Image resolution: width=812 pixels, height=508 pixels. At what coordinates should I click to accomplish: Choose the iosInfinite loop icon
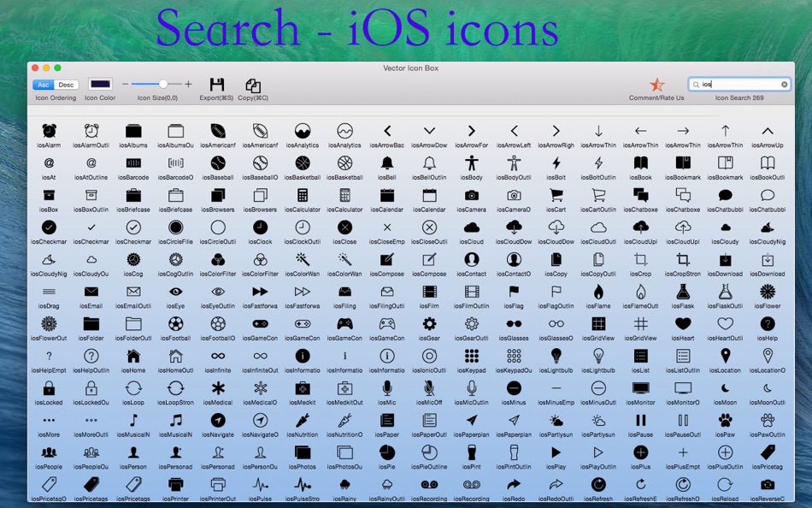pyautogui.click(x=218, y=356)
